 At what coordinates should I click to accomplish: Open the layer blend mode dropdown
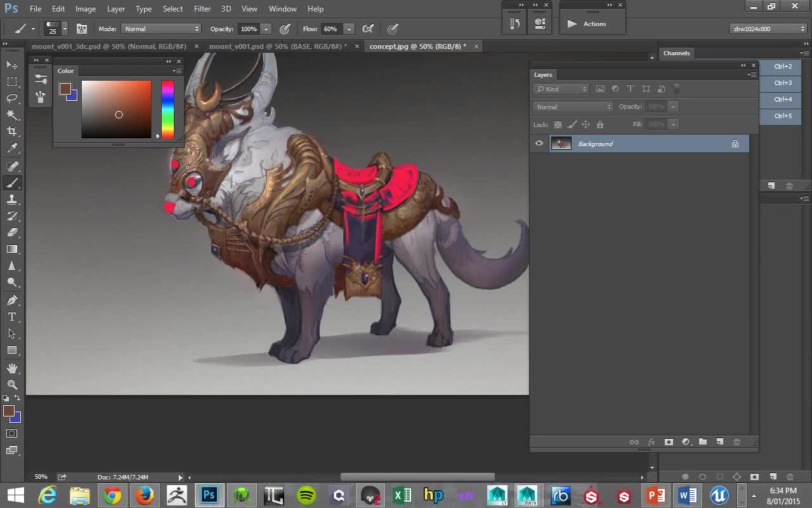point(573,107)
